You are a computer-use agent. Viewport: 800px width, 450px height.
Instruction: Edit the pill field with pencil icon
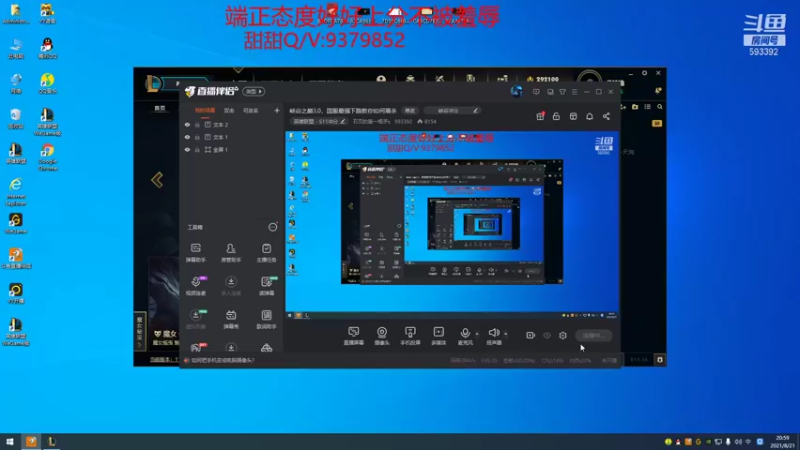[452, 111]
